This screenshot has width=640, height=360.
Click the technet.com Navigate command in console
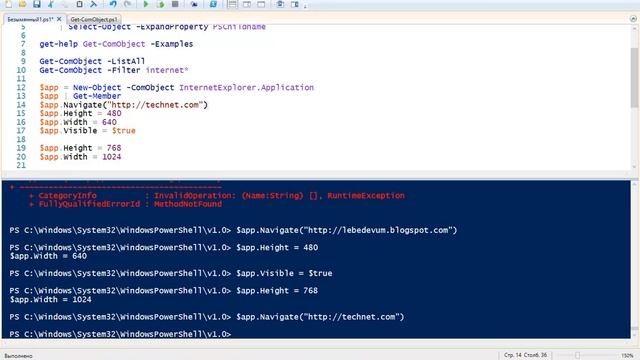pyautogui.click(x=320, y=317)
